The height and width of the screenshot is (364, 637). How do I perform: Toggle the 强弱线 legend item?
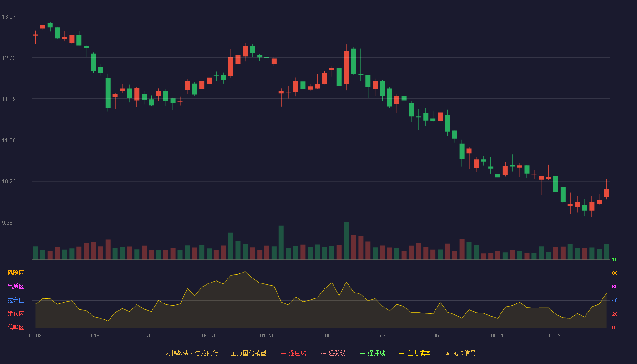click(x=333, y=353)
